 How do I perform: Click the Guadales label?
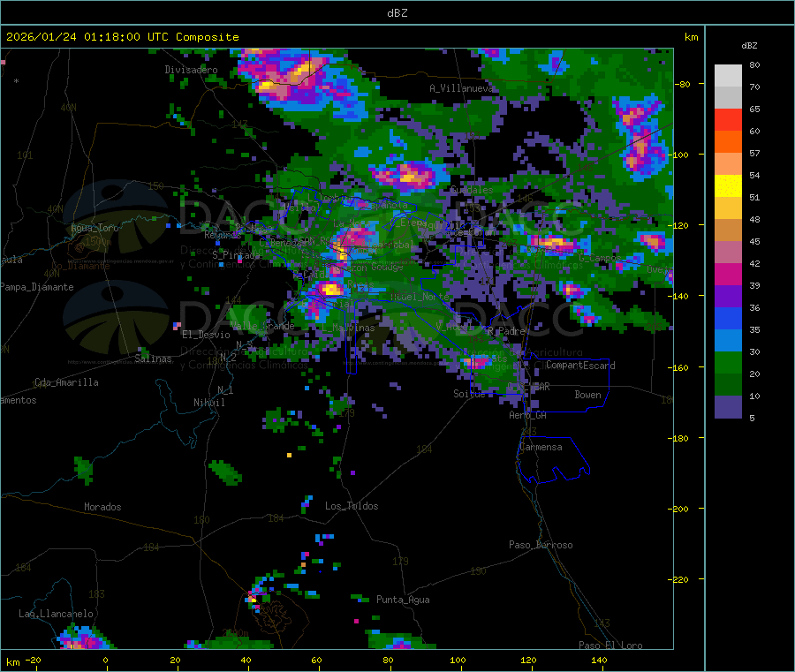(x=472, y=190)
